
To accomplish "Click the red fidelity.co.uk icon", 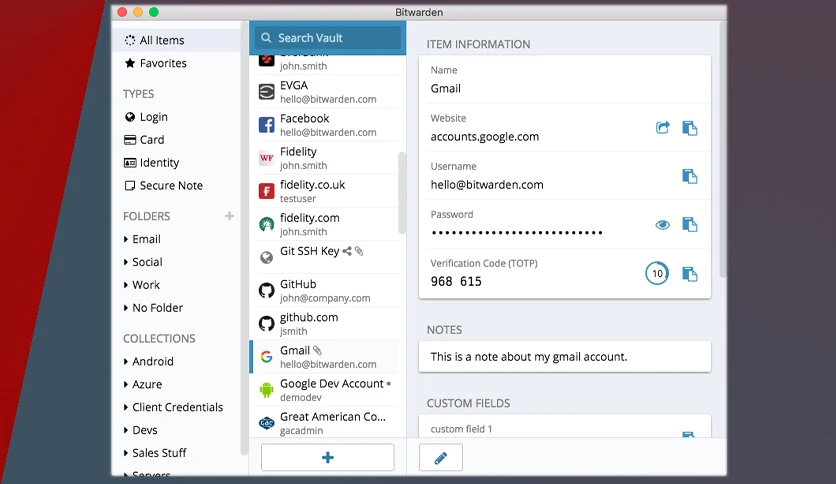I will [x=266, y=191].
